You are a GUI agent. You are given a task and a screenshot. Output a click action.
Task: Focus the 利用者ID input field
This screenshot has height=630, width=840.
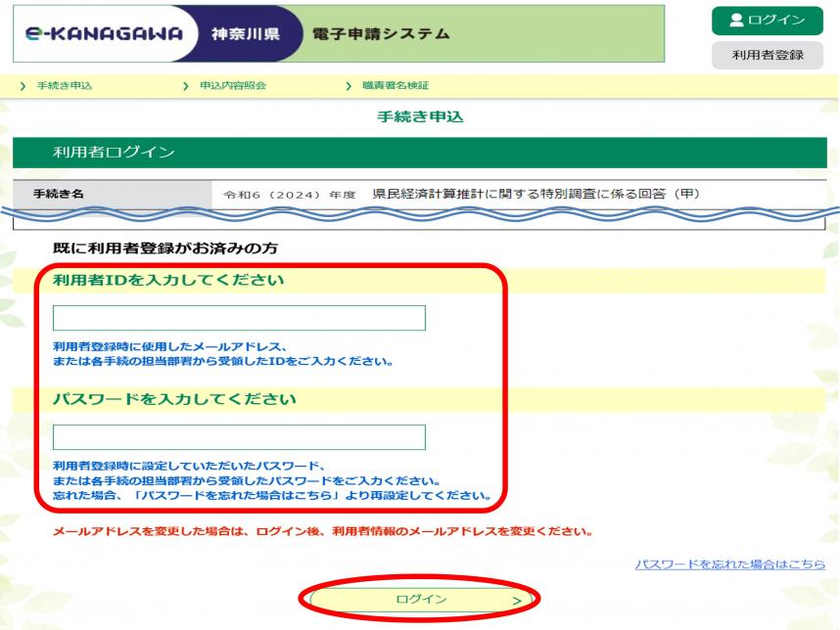(x=239, y=318)
